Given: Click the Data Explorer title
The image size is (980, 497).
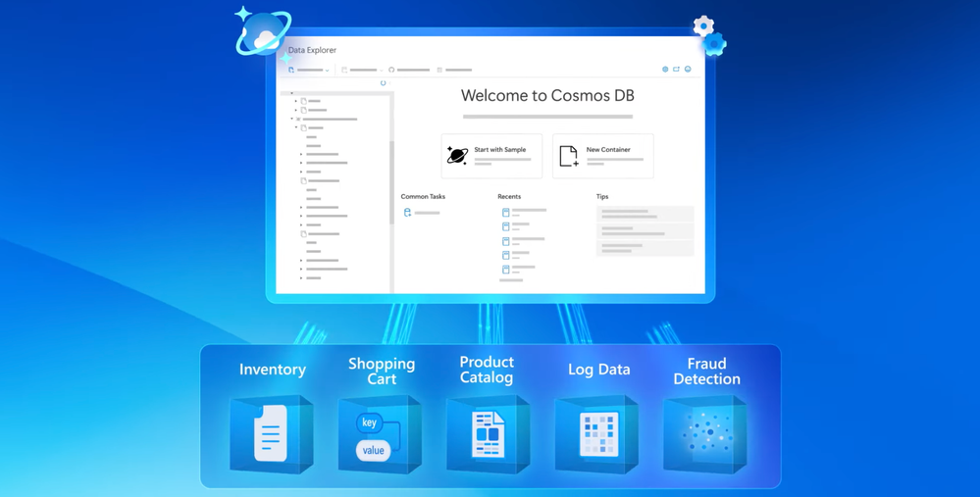Looking at the screenshot, I should click(x=312, y=50).
